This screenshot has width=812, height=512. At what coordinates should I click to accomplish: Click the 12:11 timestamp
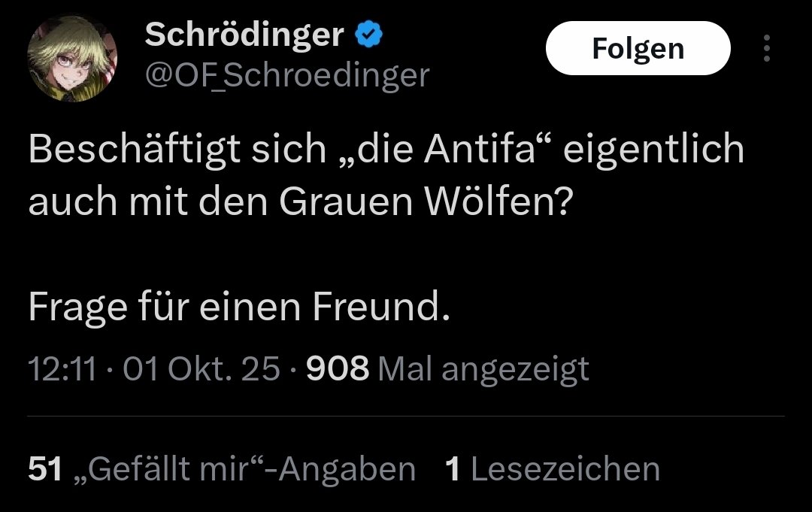(62, 368)
